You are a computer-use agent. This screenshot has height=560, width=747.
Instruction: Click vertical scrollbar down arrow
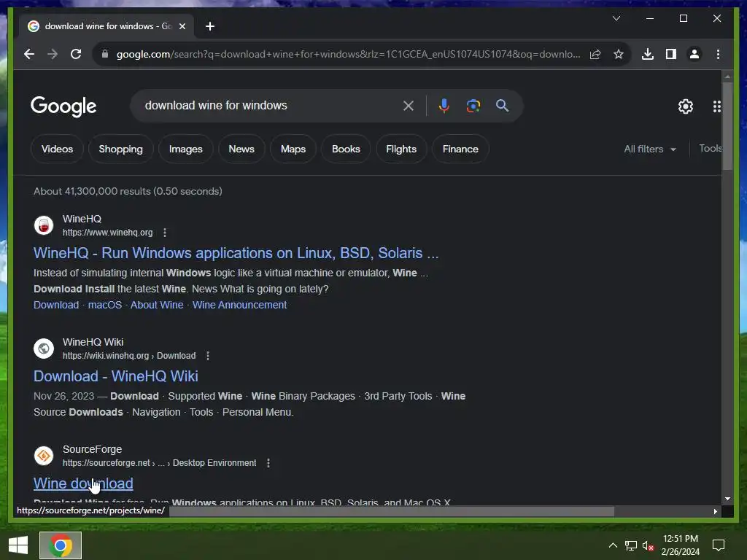point(727,499)
